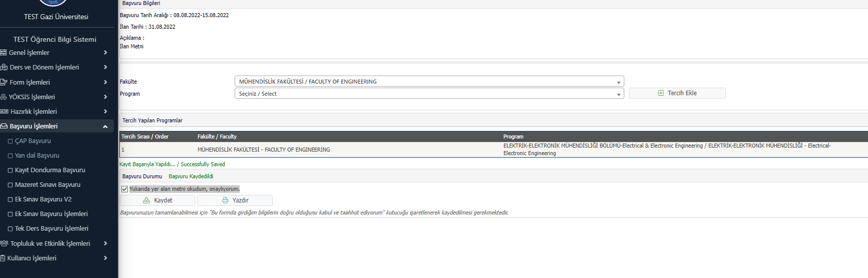The height and width of the screenshot is (278, 868).
Task: Click square icon beside Ek Sınav Başvuru V2
Action: point(10,199)
